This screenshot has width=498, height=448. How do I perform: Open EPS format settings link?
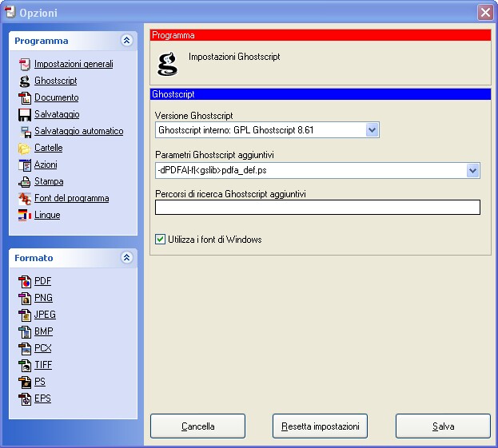tap(42, 398)
